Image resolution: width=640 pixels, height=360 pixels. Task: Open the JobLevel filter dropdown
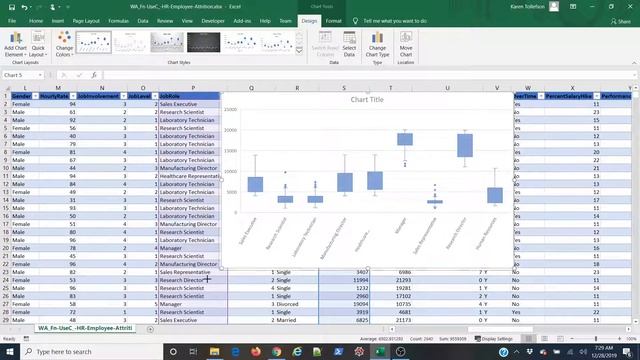point(155,96)
